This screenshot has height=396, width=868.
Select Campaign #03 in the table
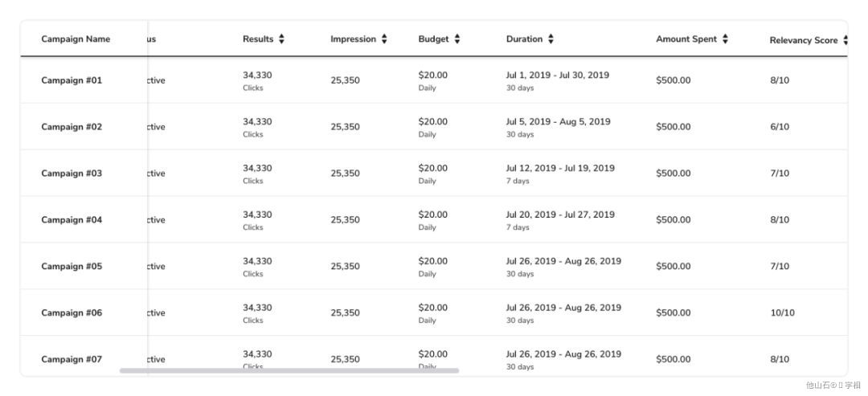pos(72,174)
